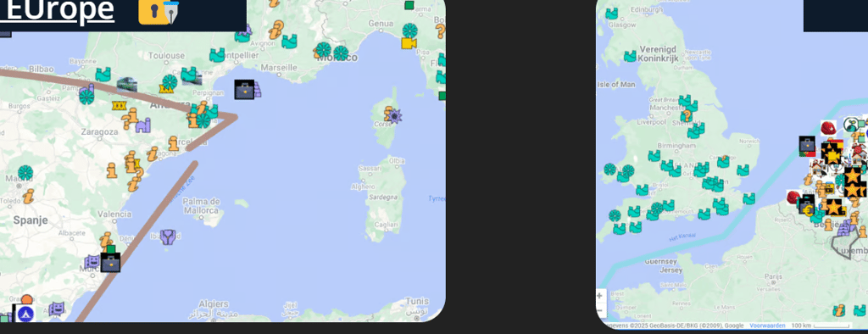The height and width of the screenshot is (334, 868).
Task: Click the yellow camera marker near Pisa
Action: click(409, 43)
